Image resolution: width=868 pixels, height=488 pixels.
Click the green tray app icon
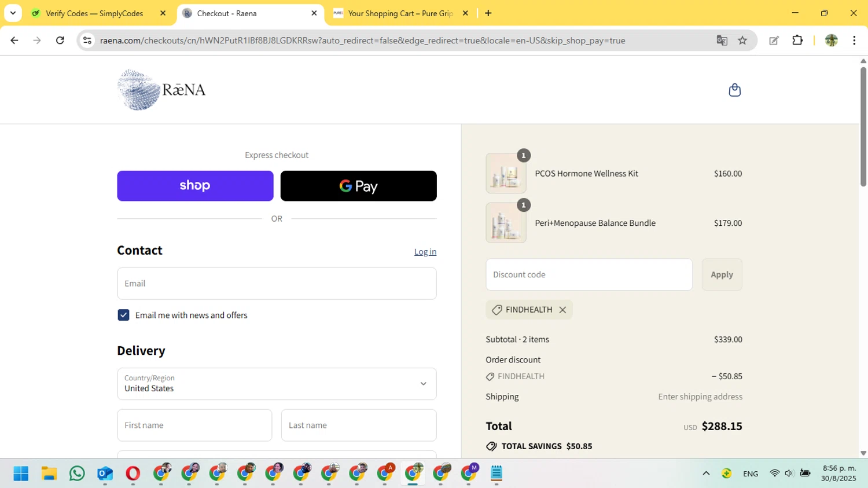click(x=726, y=474)
